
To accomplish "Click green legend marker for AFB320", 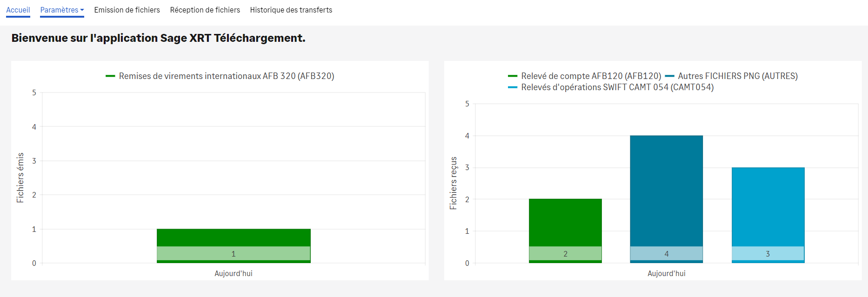I will 110,76.
